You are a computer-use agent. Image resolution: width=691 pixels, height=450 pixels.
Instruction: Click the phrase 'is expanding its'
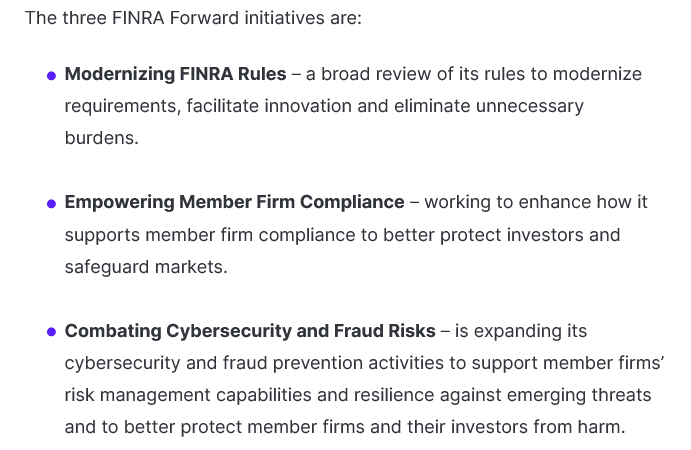click(x=521, y=331)
